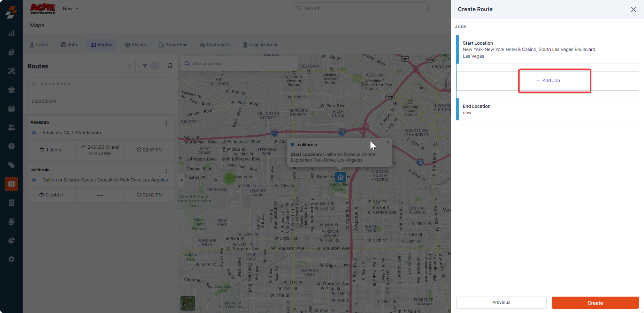Click Add Job in the Create Route panel
This screenshot has height=313, width=644.
(548, 81)
